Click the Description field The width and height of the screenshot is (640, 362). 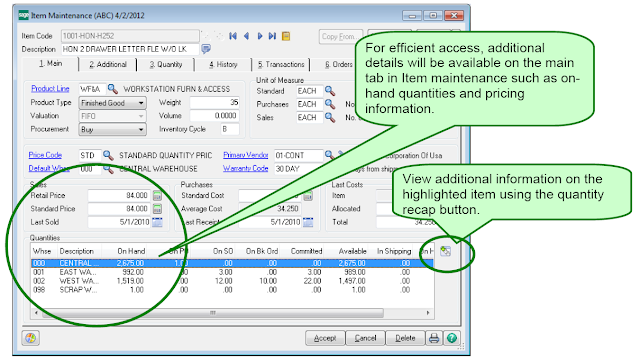(130, 49)
